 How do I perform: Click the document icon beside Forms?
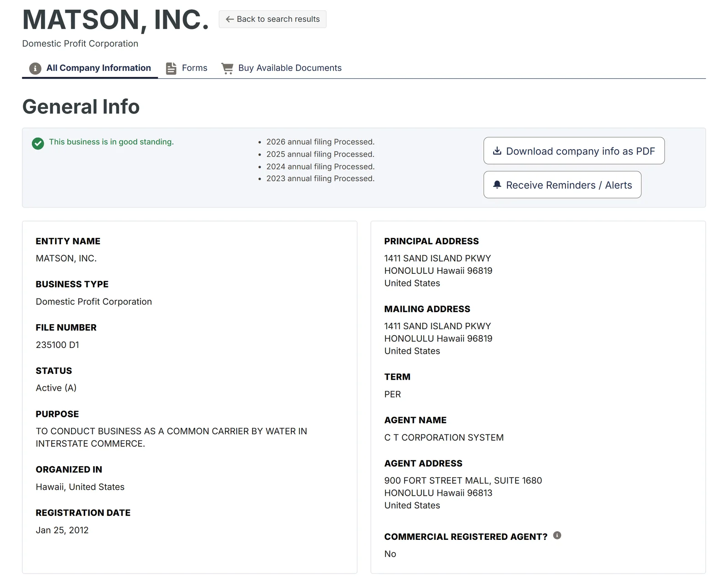171,68
